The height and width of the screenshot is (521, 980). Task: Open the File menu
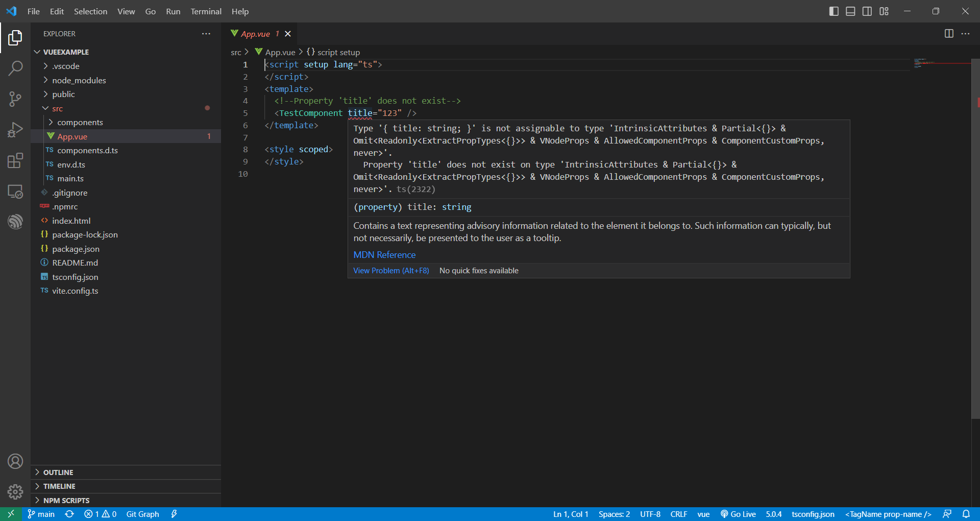tap(34, 11)
